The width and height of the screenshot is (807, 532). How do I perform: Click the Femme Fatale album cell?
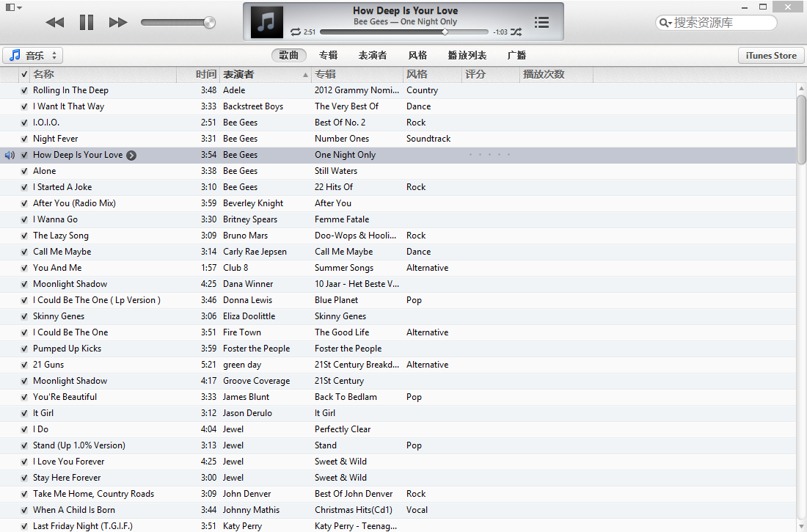[x=342, y=219]
